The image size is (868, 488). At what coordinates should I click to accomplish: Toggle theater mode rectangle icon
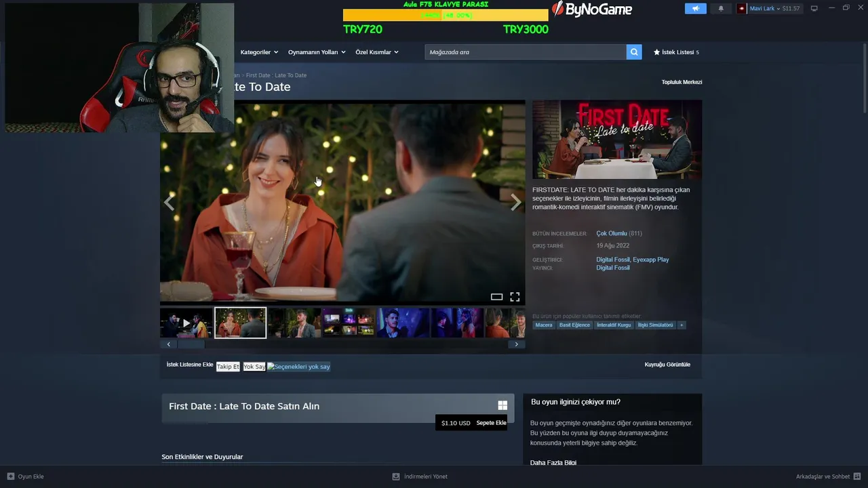496,297
